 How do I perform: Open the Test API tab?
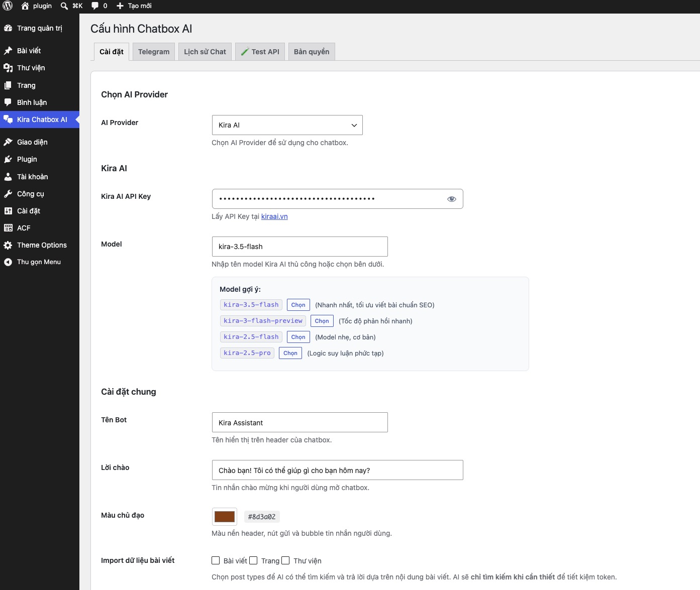tap(260, 52)
